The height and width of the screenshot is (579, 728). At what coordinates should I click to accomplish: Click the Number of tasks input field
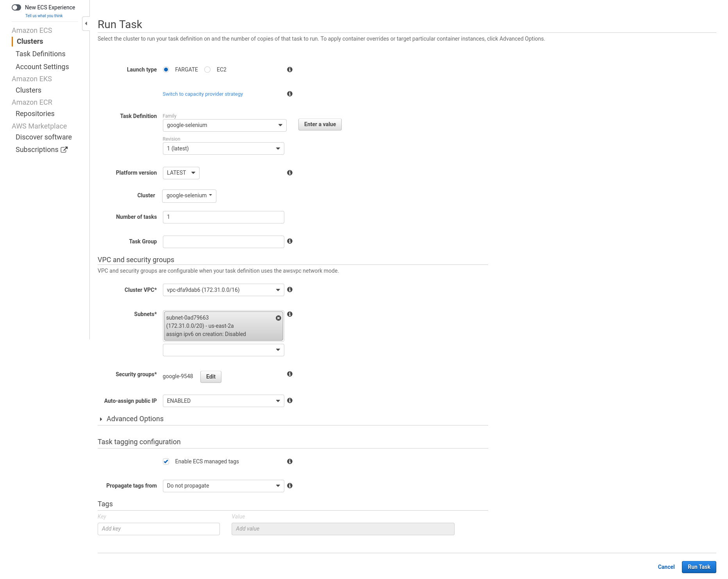223,217
